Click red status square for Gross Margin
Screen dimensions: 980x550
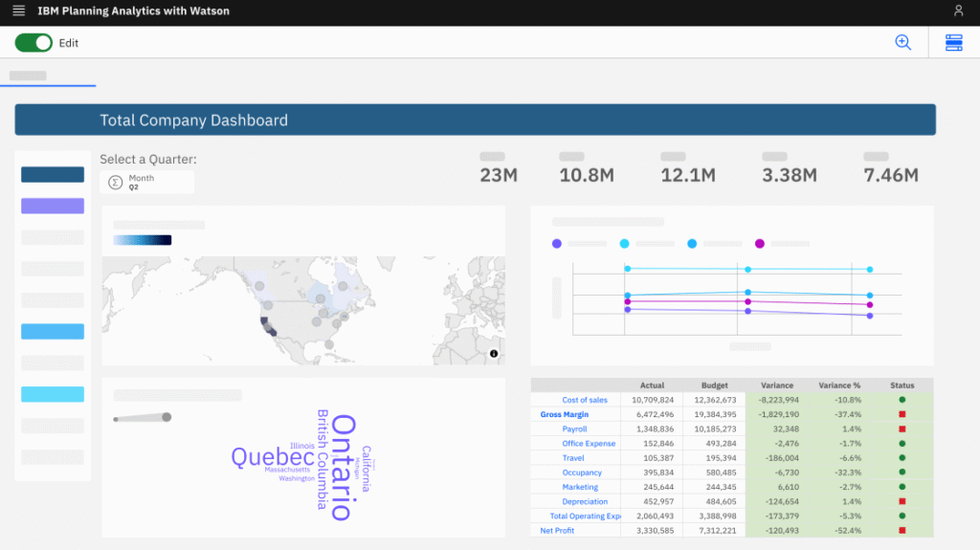pos(902,414)
